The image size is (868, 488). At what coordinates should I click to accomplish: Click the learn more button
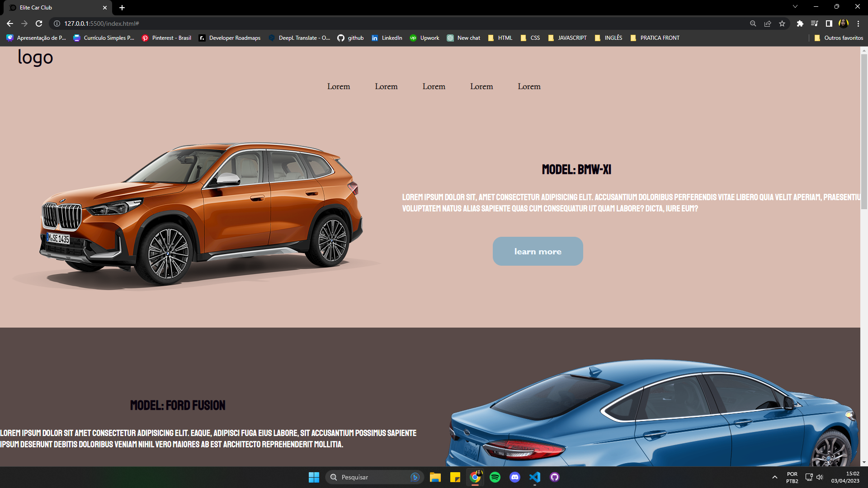(x=538, y=251)
